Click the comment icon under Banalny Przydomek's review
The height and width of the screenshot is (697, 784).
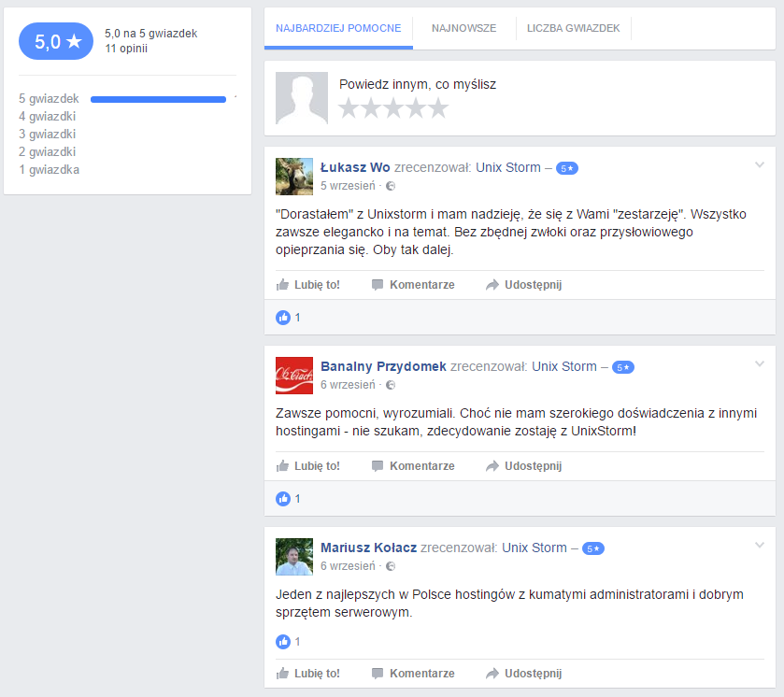[378, 466]
